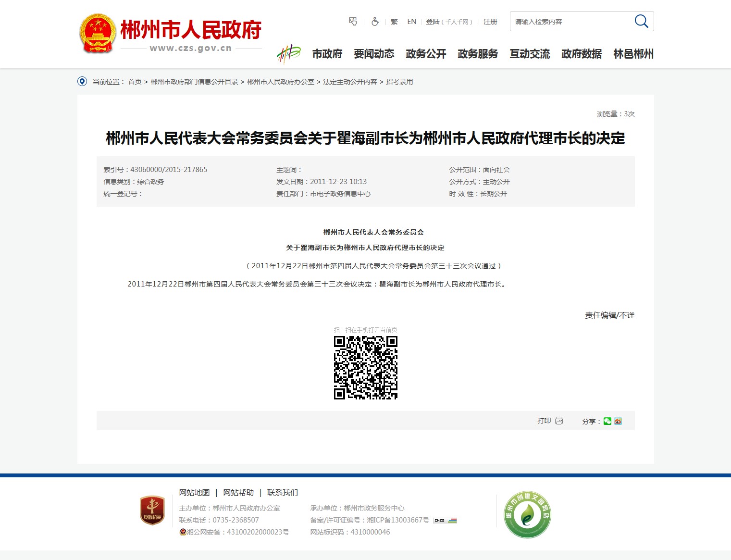Click the search magnifier icon
This screenshot has width=731, height=560.
(x=641, y=21)
